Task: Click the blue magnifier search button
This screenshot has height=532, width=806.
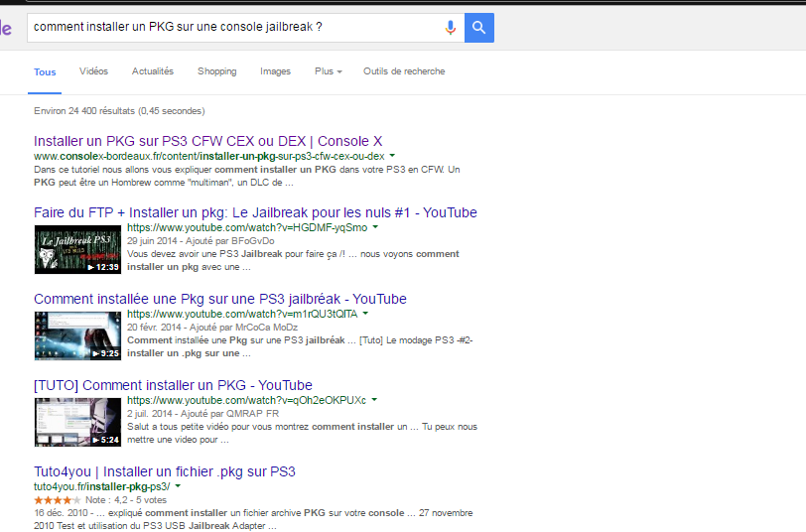Action: point(479,28)
